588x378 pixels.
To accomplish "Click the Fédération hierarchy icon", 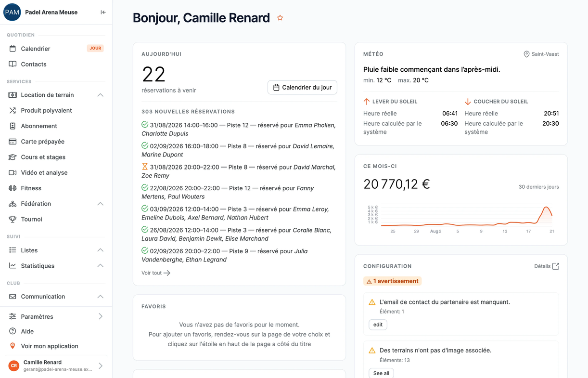I will (x=13, y=204).
